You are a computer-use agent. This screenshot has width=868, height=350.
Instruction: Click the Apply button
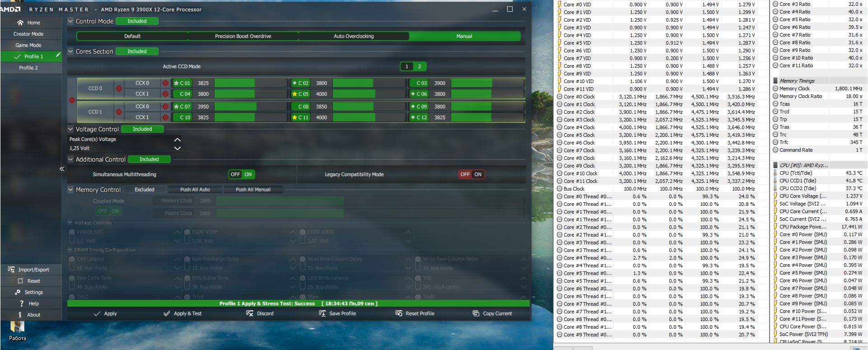[x=105, y=313]
